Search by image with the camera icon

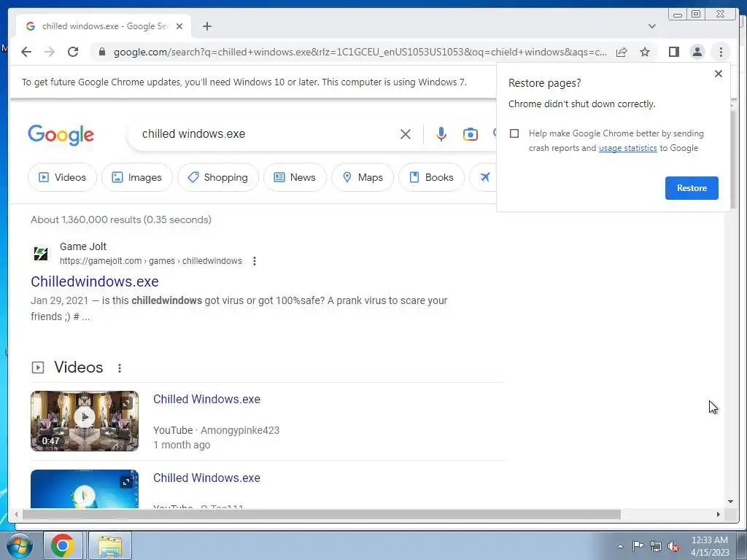tap(471, 134)
